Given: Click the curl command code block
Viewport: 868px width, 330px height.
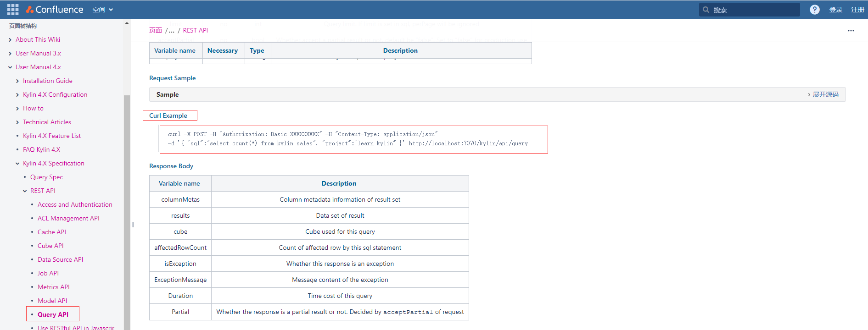Looking at the screenshot, I should [x=354, y=139].
